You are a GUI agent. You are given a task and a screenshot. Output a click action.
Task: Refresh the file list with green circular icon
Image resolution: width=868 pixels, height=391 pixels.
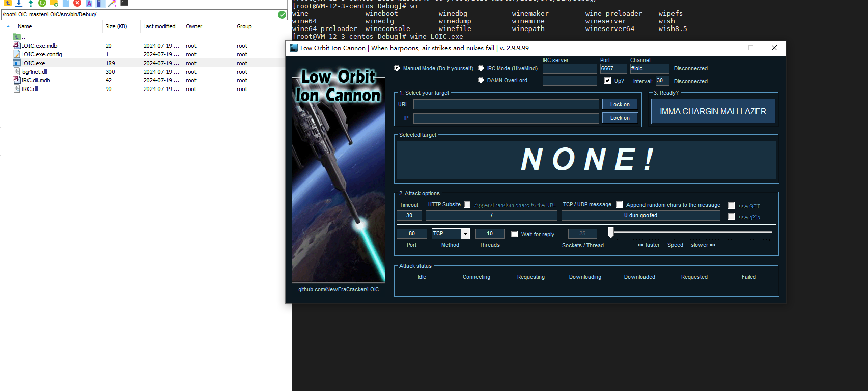click(42, 3)
